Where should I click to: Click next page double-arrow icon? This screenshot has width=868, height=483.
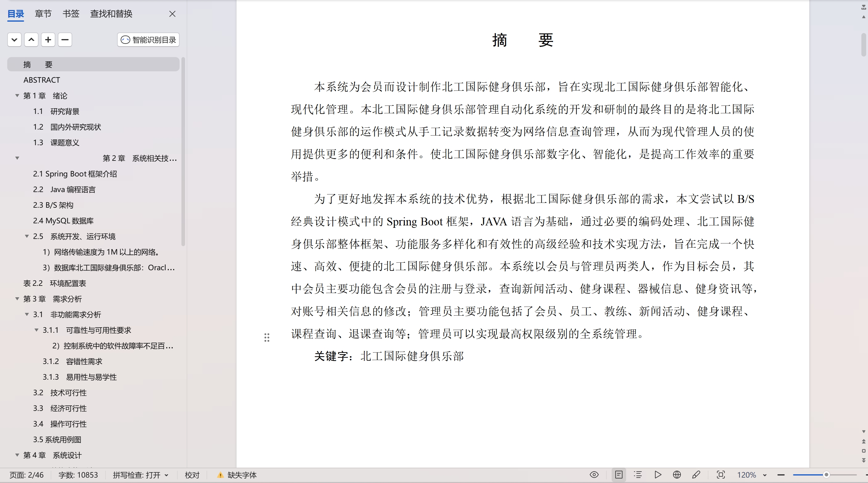(x=863, y=460)
